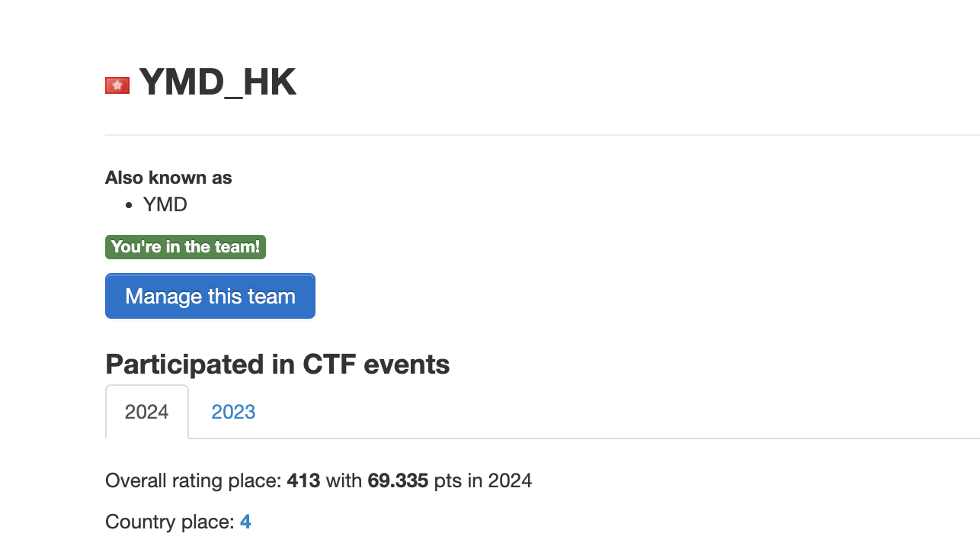Select the 69.335 points value
The image size is (980, 546).
(399, 480)
